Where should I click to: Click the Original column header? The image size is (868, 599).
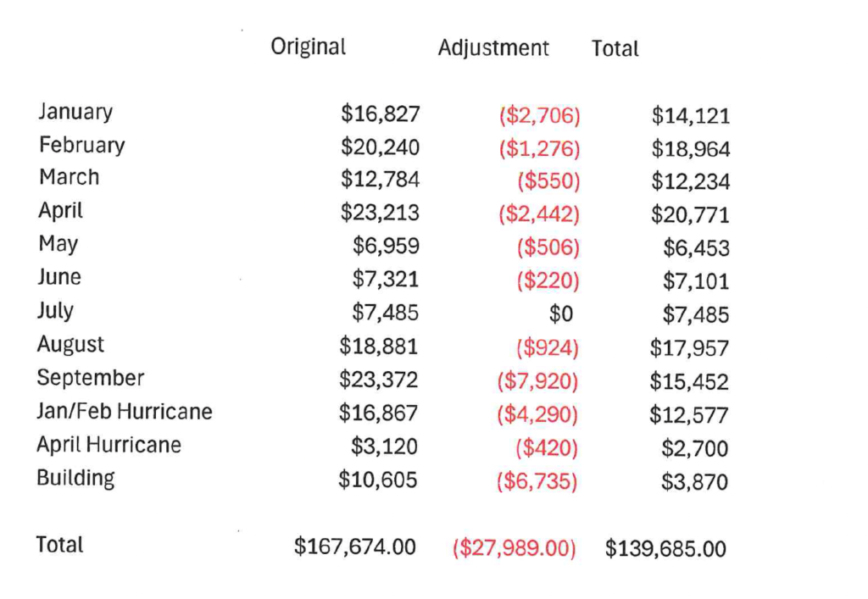tap(308, 47)
